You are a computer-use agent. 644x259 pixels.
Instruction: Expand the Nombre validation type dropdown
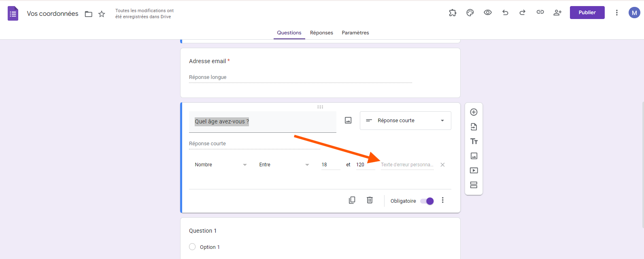[221, 165]
